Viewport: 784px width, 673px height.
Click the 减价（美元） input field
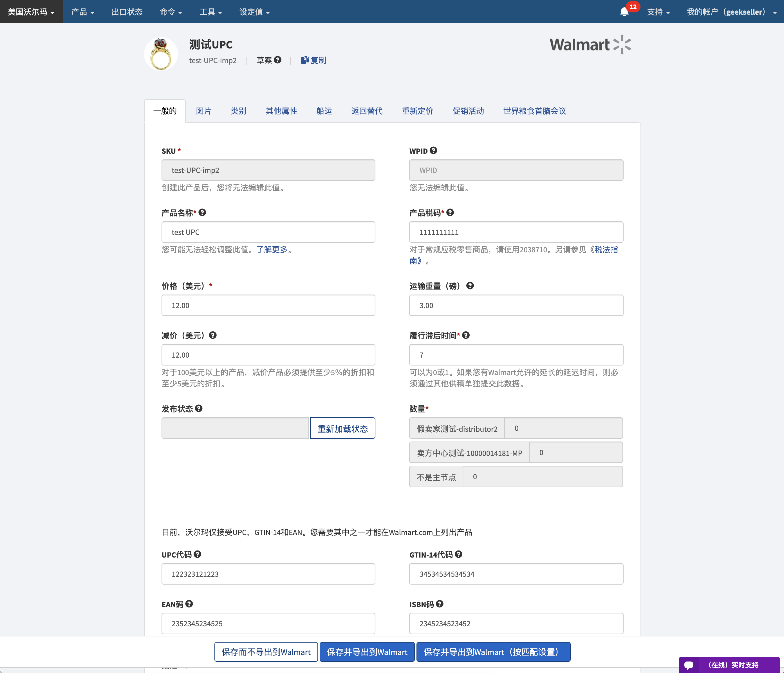click(x=268, y=355)
